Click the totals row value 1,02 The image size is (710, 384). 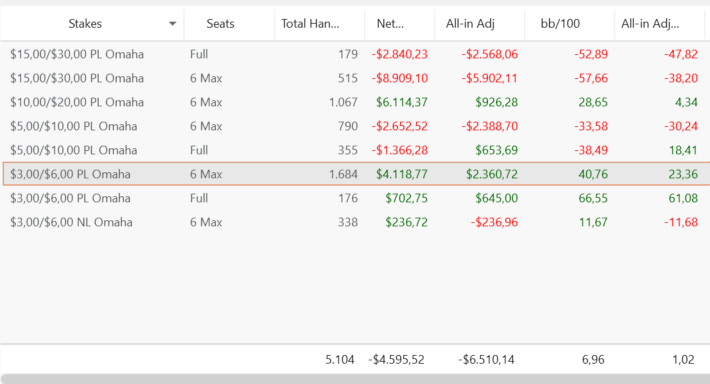coord(683,360)
